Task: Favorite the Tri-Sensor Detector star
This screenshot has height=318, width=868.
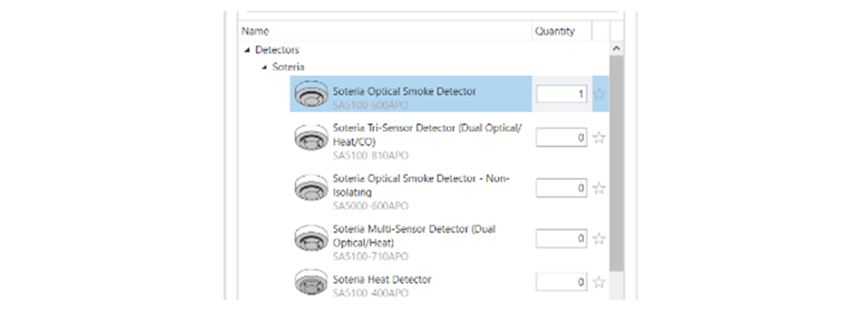Action: click(598, 137)
